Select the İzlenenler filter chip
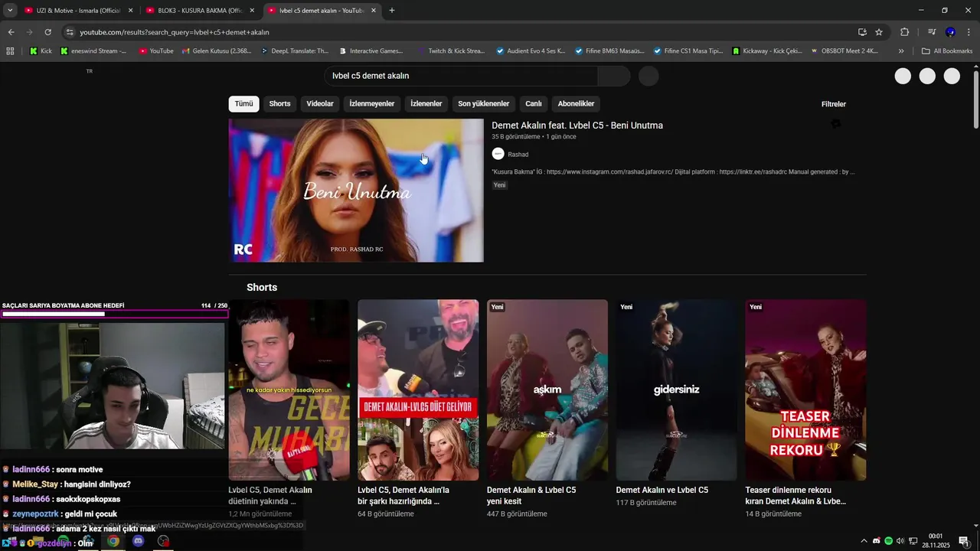 (x=426, y=104)
